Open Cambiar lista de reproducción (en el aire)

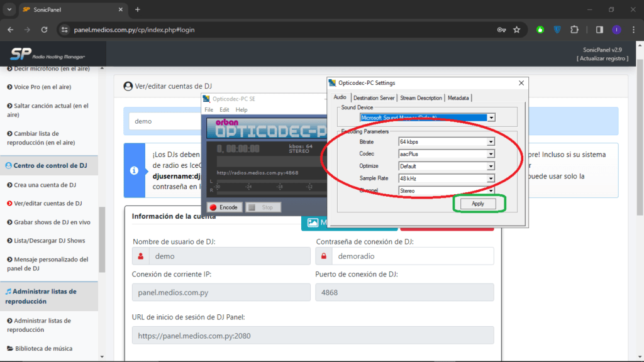(41, 138)
